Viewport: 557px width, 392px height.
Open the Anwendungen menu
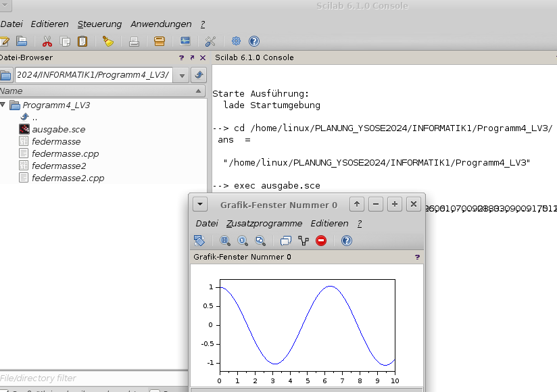pos(161,24)
